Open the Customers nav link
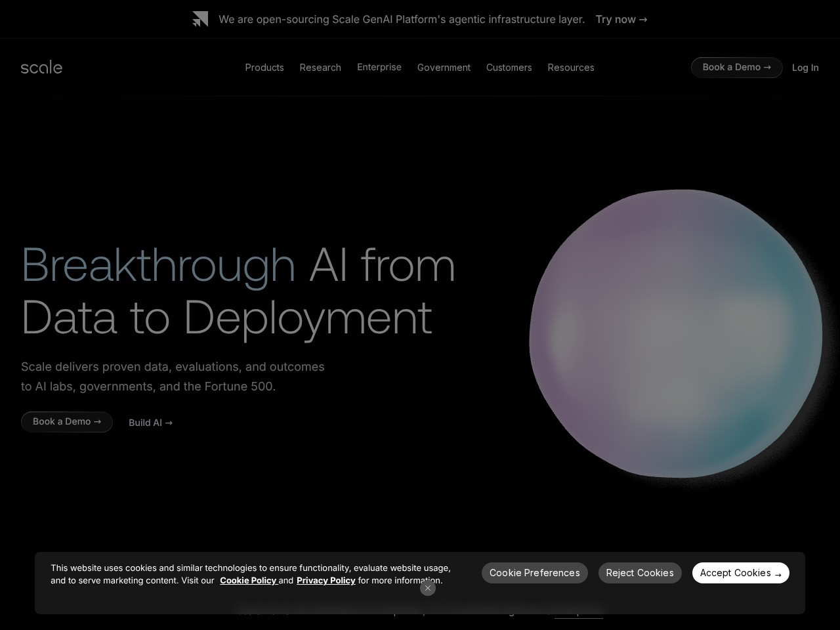Image resolution: width=840 pixels, height=630 pixels. point(509,68)
